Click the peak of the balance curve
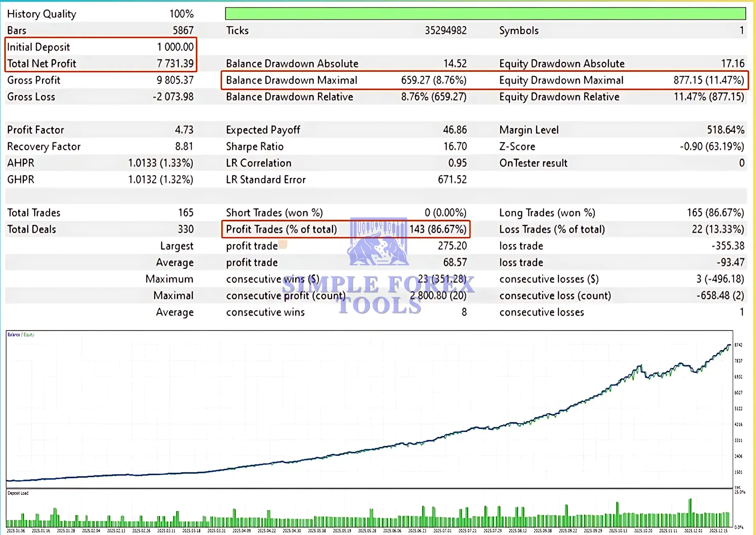The height and width of the screenshot is (535, 756). pyautogui.click(x=729, y=345)
